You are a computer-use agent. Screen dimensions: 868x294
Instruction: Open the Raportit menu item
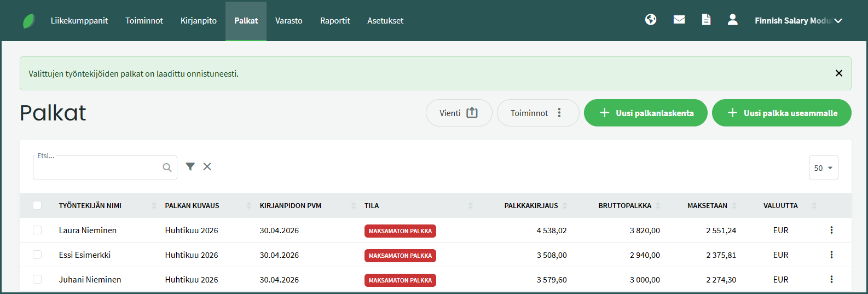pos(335,21)
